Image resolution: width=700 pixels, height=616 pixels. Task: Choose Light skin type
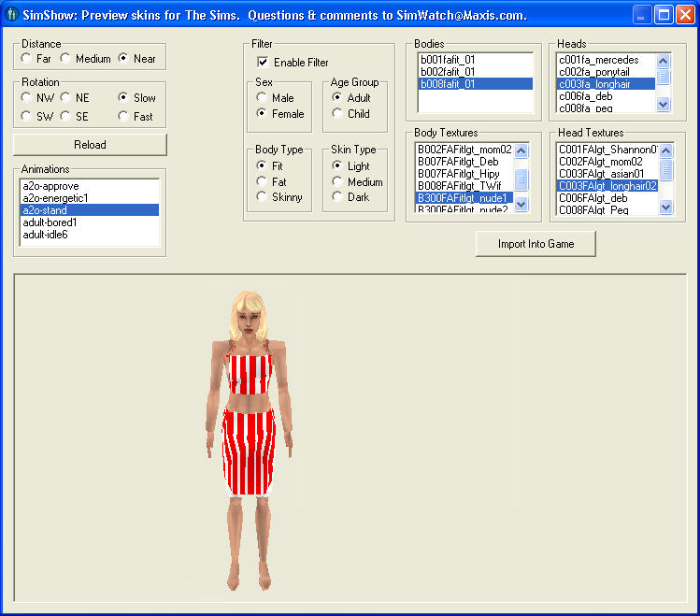350,166
